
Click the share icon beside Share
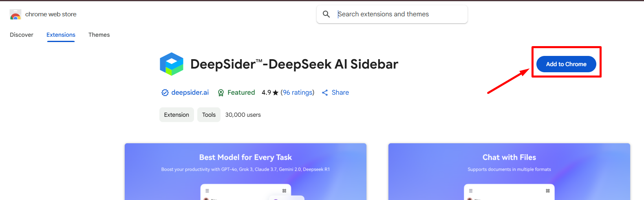[x=325, y=93]
